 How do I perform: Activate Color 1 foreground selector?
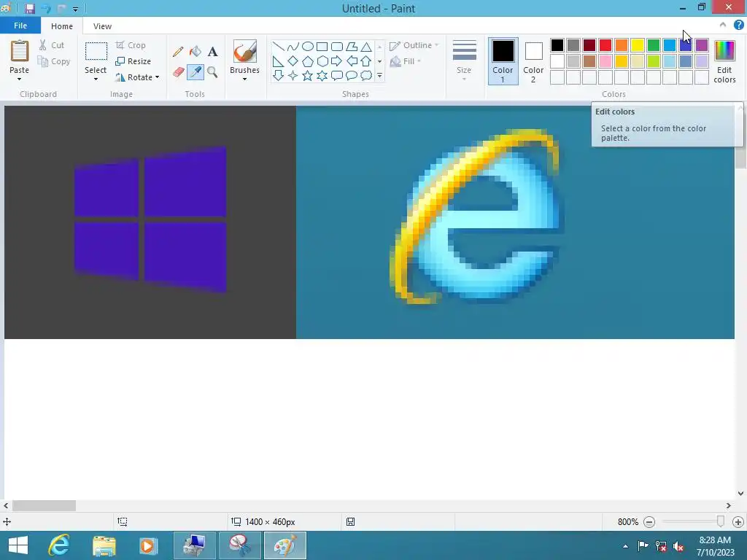(x=503, y=61)
